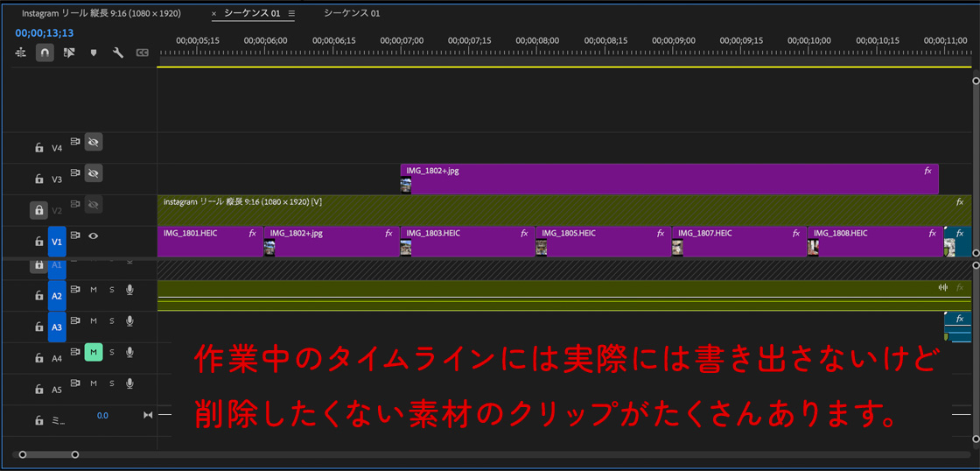Image resolution: width=980 pixels, height=471 pixels.
Task: Switch to Instagram リール 縦長 9:16 tab
Action: point(101,14)
